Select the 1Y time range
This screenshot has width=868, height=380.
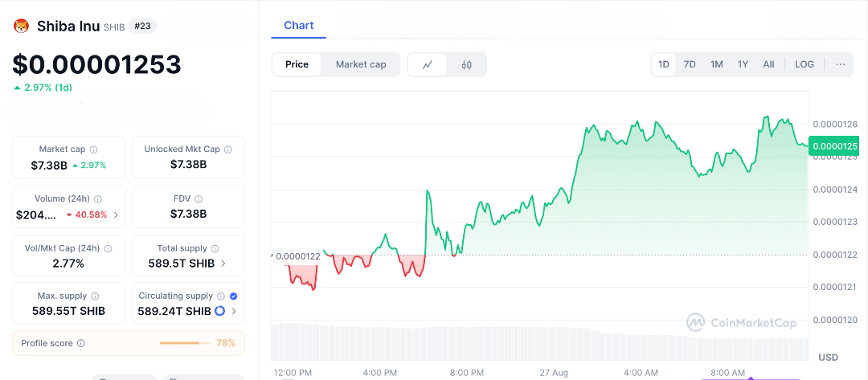(743, 64)
